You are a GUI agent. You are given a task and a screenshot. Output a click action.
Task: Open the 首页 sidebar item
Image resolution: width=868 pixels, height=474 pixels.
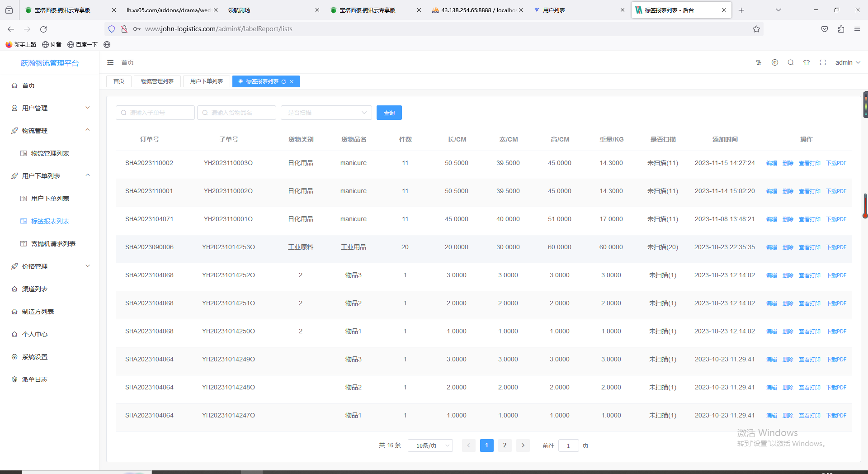click(x=50, y=85)
